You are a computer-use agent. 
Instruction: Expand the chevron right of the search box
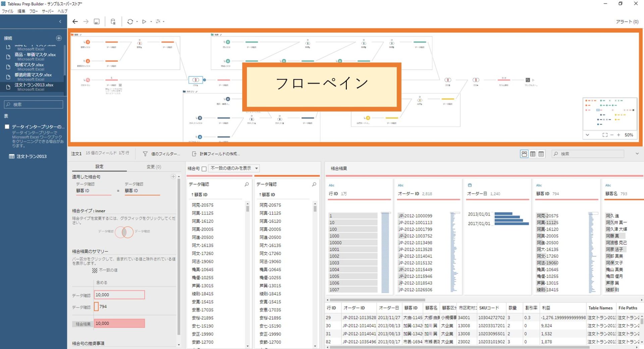[637, 154]
